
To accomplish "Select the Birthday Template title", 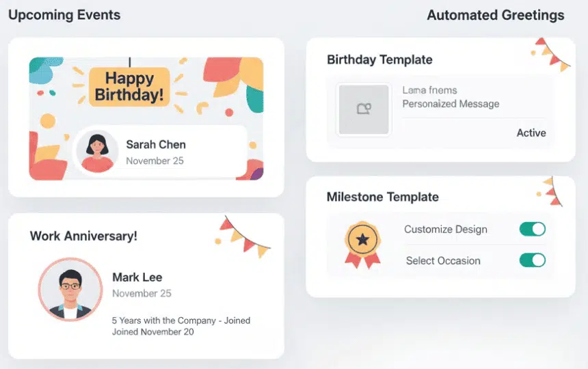I will [x=379, y=59].
